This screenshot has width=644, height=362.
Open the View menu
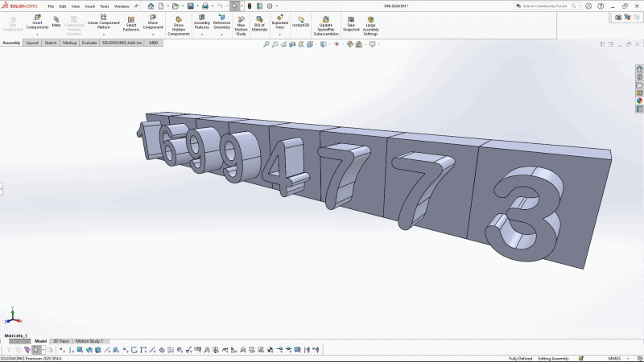[x=76, y=6]
